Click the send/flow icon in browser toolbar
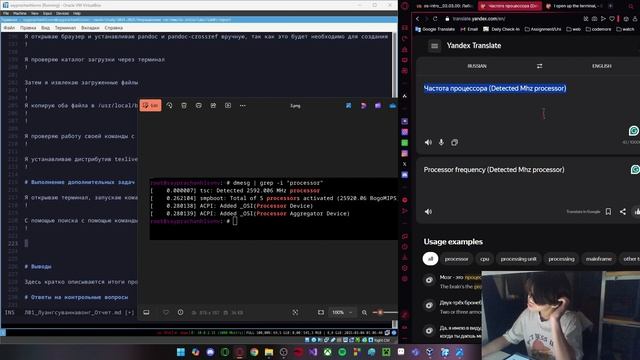The image size is (640, 360). click(603, 19)
